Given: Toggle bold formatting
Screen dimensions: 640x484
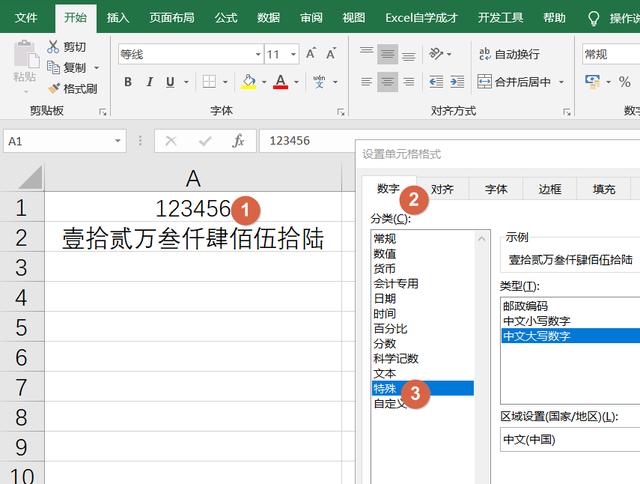Looking at the screenshot, I should (x=128, y=82).
